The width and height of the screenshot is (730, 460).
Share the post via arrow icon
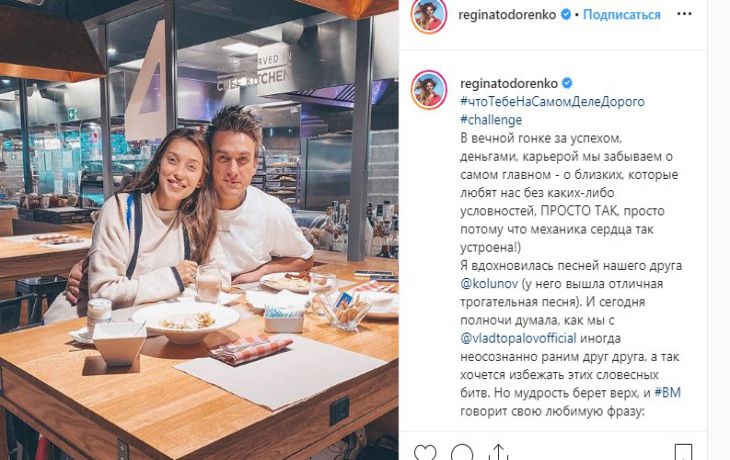[498, 453]
